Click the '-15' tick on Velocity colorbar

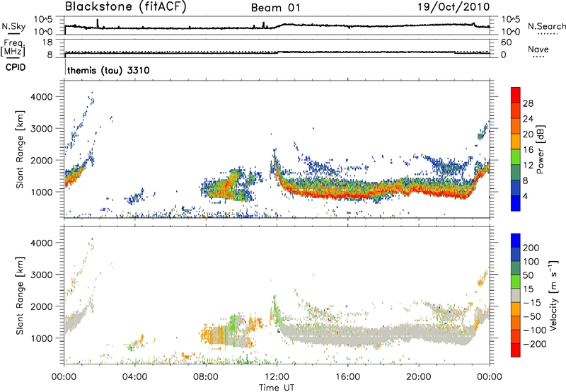point(532,303)
